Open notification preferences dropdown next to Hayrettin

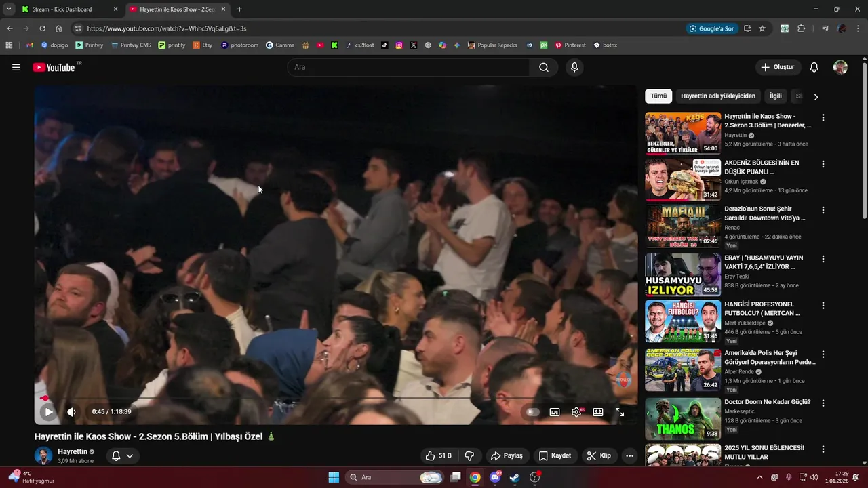(122, 455)
